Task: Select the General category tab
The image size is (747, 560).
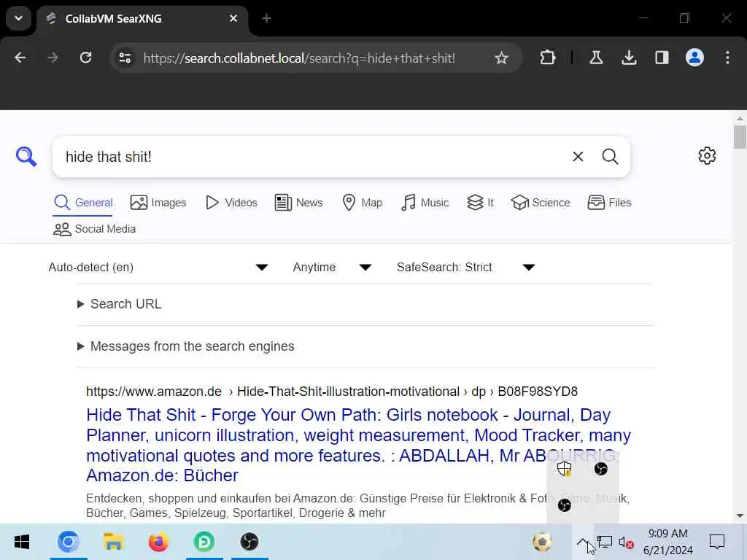Action: point(83,203)
